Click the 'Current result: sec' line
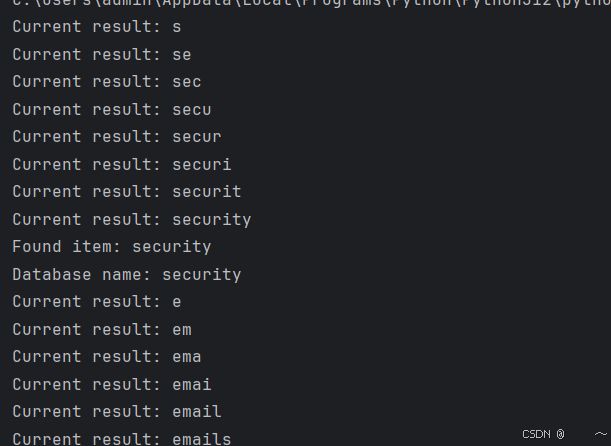Image resolution: width=611 pixels, height=446 pixels. pyautogui.click(x=107, y=82)
